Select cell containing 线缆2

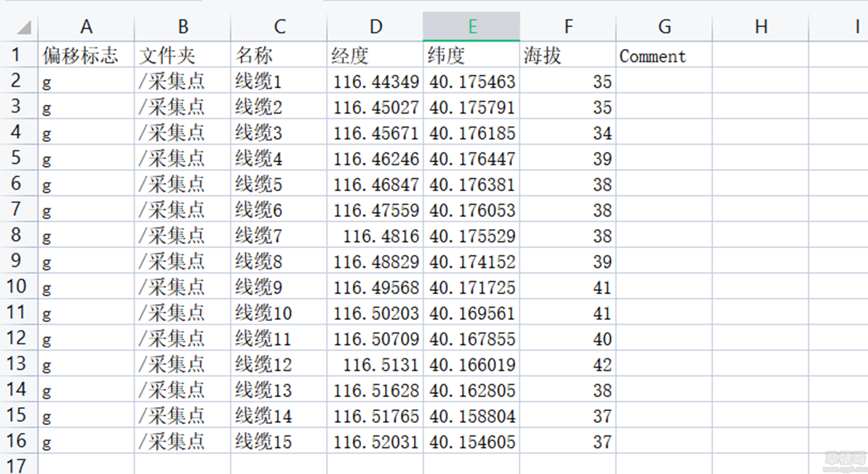pos(279,106)
